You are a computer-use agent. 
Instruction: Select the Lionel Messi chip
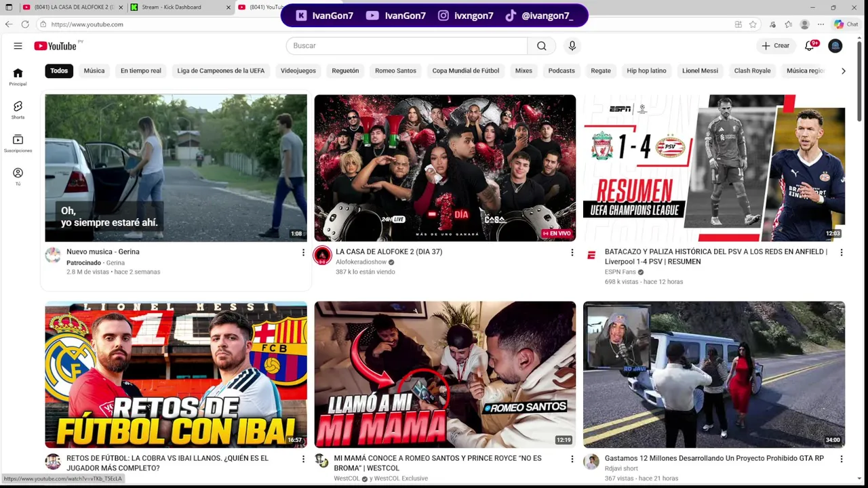click(700, 70)
